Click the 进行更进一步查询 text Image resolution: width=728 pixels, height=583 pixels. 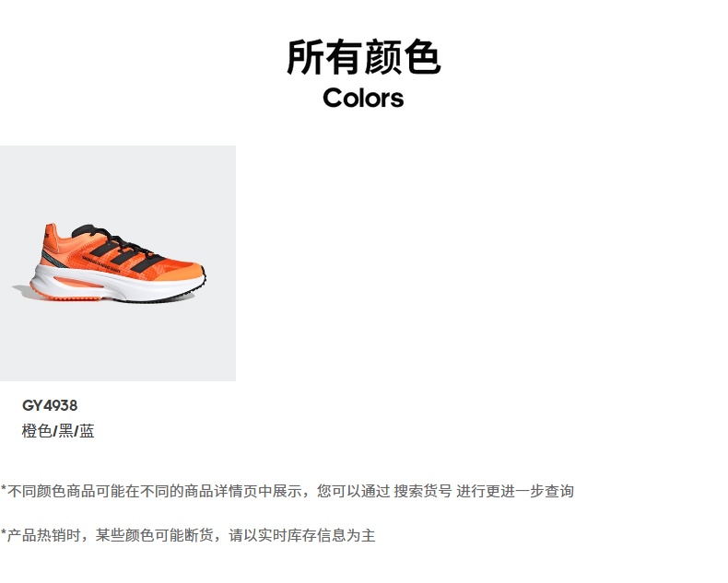click(x=515, y=491)
